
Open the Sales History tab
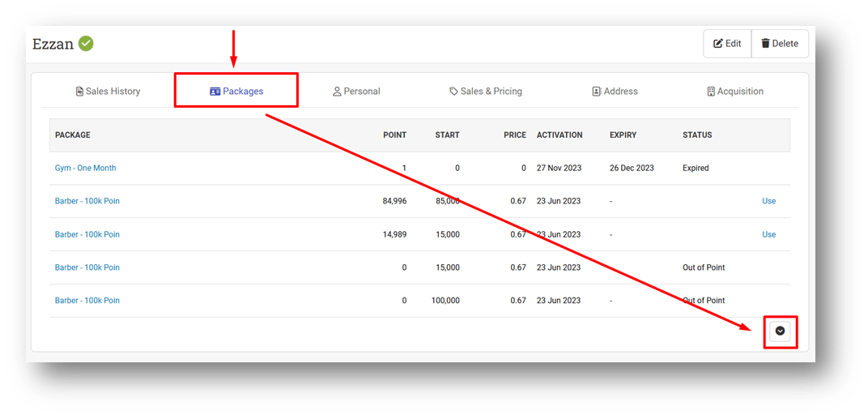(108, 92)
